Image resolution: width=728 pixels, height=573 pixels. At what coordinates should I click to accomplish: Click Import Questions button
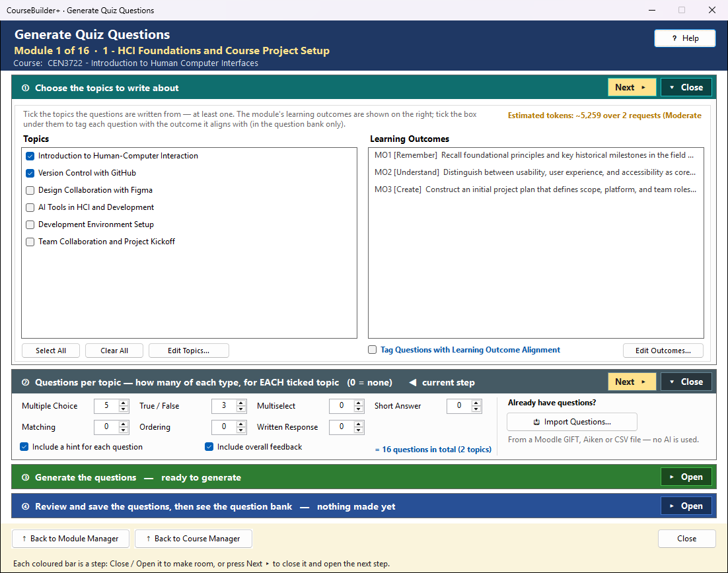click(572, 422)
